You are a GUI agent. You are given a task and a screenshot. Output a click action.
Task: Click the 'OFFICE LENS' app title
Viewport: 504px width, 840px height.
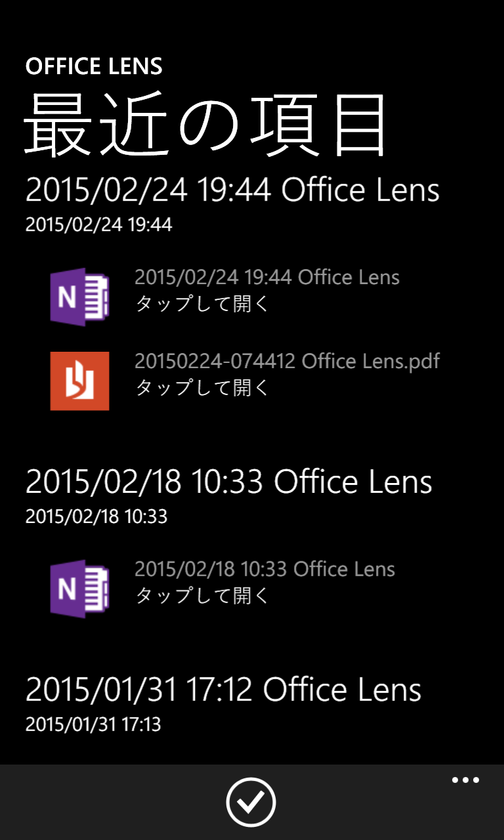pyautogui.click(x=93, y=66)
